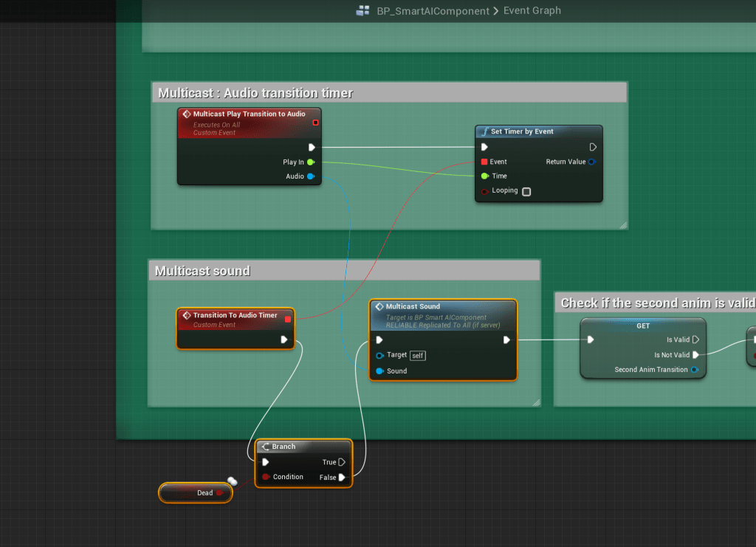Click the green Time input pin
756x547 pixels.
tap(484, 176)
